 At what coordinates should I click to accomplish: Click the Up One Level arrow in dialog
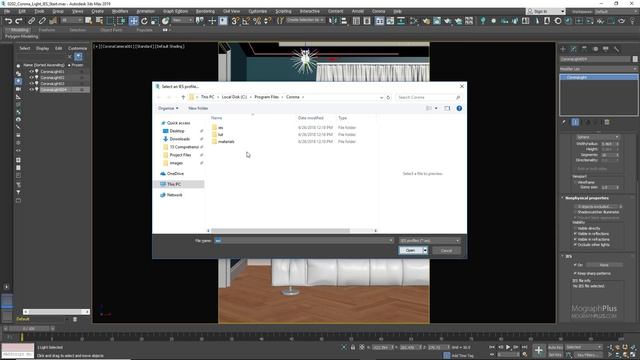coord(183,97)
